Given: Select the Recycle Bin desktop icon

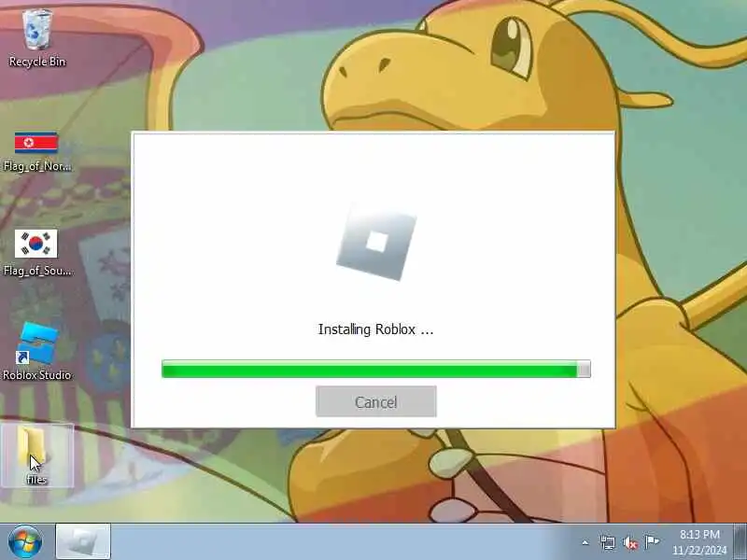Looking at the screenshot, I should click(36, 38).
